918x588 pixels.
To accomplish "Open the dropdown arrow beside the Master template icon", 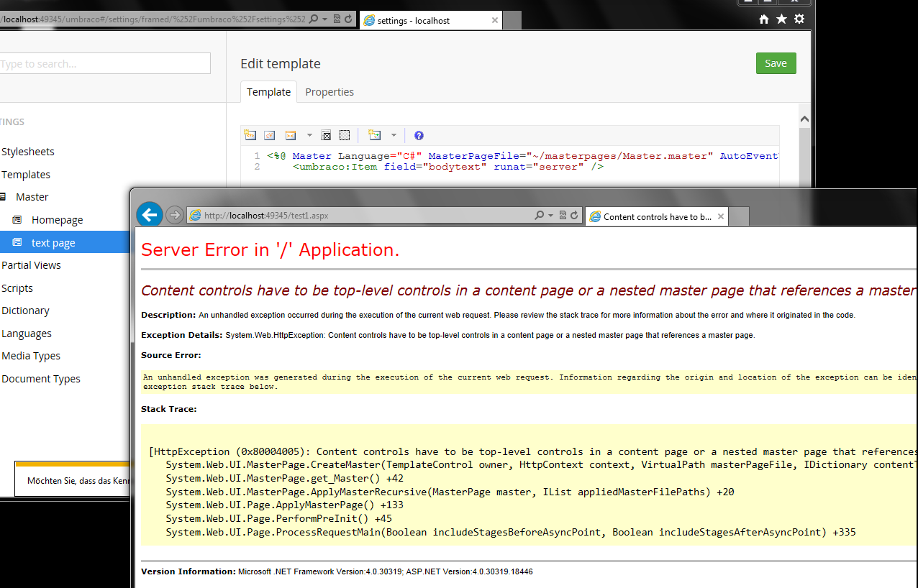I will [394, 135].
